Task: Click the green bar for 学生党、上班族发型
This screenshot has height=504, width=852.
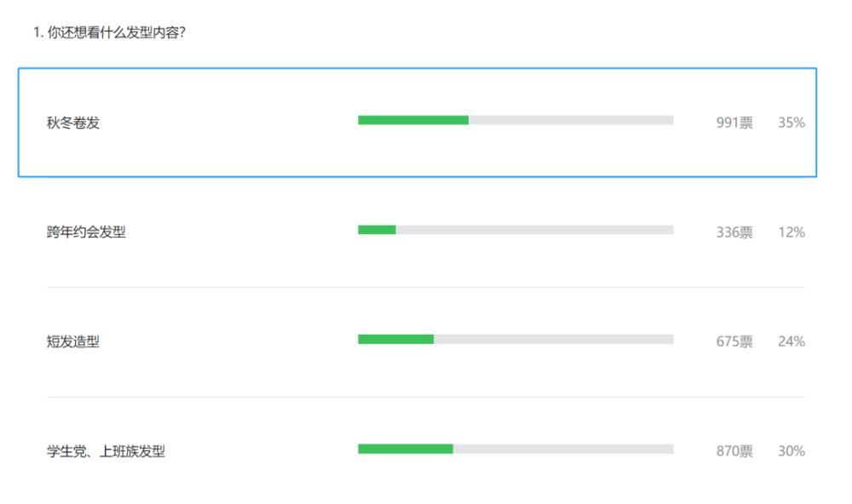Action: 406,449
